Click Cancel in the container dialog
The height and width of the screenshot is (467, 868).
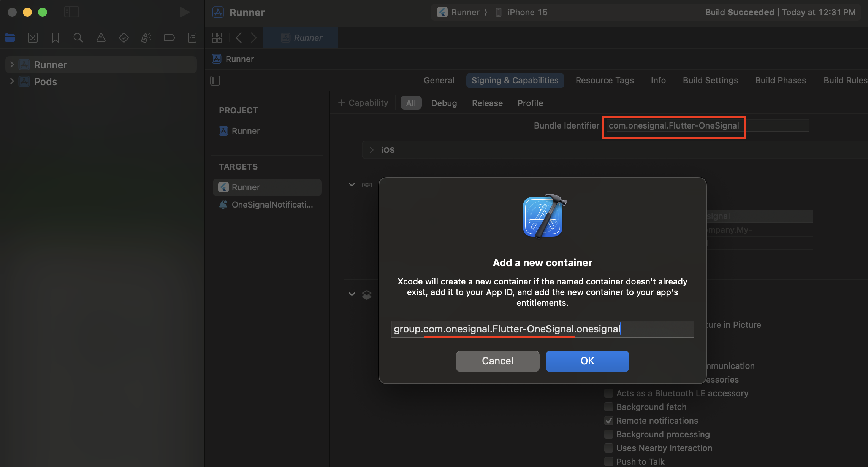coord(497,361)
